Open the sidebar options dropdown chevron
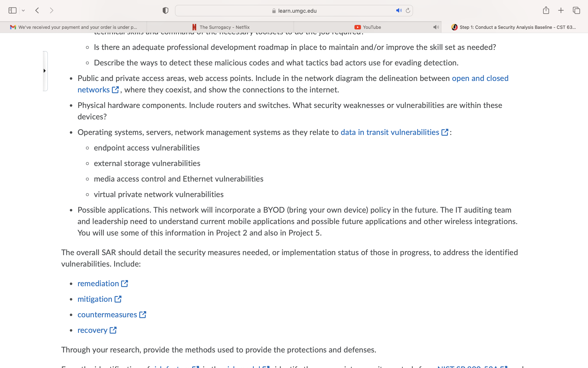This screenshot has height=368, width=588. click(23, 10)
